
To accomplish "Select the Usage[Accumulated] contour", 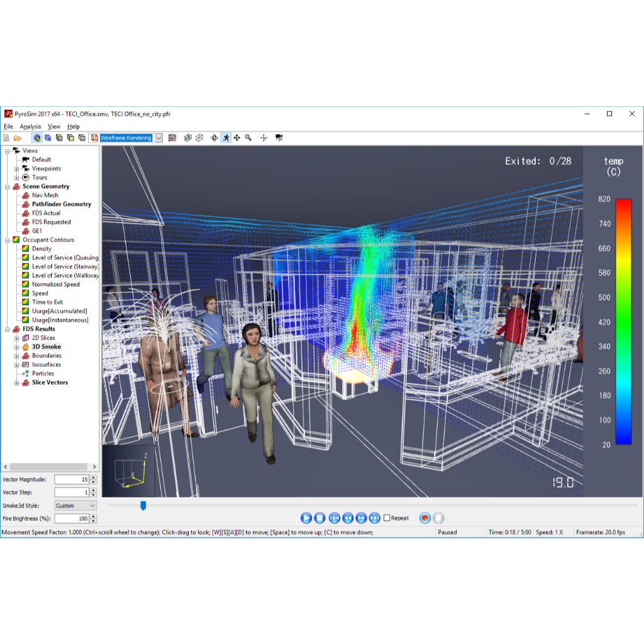I will tap(60, 311).
